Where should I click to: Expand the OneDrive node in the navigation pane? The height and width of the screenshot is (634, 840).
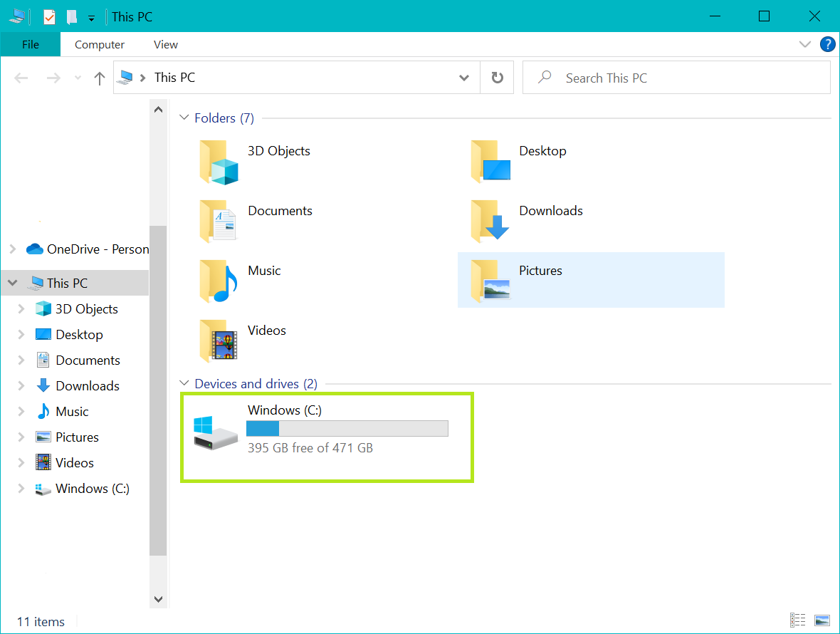click(x=13, y=249)
